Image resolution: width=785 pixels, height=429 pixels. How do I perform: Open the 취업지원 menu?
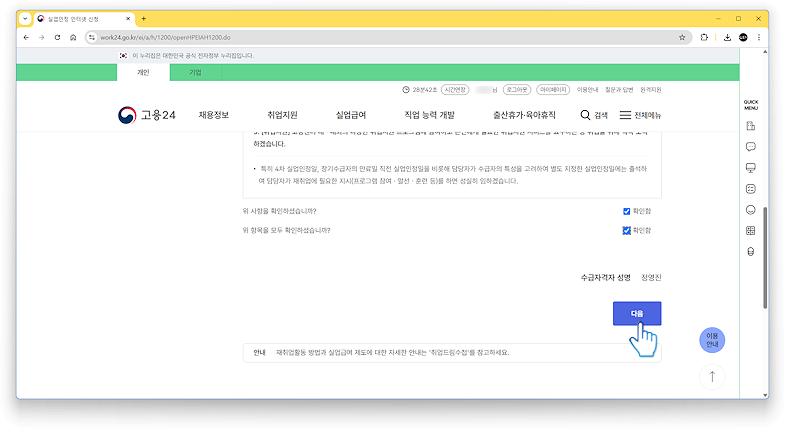point(282,115)
